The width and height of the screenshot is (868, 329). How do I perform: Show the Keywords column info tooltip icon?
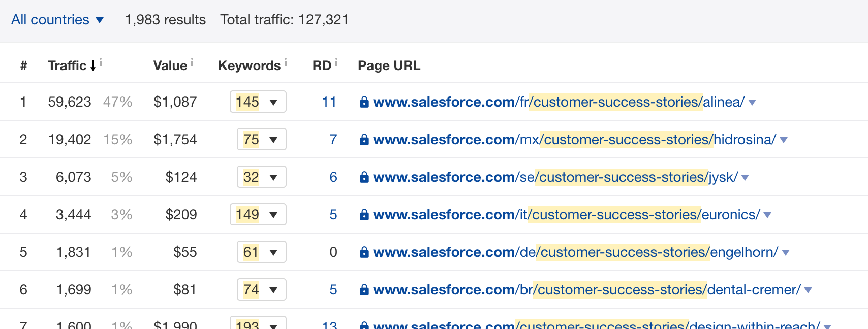tap(286, 62)
